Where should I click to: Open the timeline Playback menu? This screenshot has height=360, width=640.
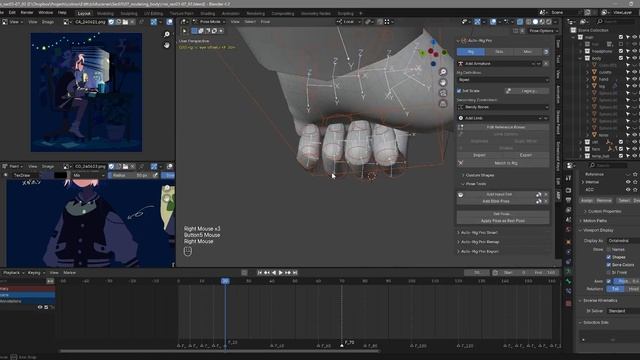tap(13, 273)
